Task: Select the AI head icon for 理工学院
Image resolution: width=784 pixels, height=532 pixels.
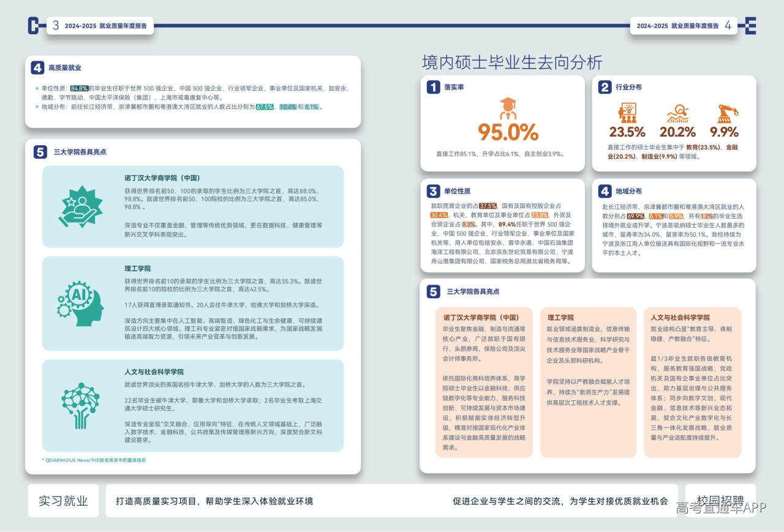Action: (80, 304)
